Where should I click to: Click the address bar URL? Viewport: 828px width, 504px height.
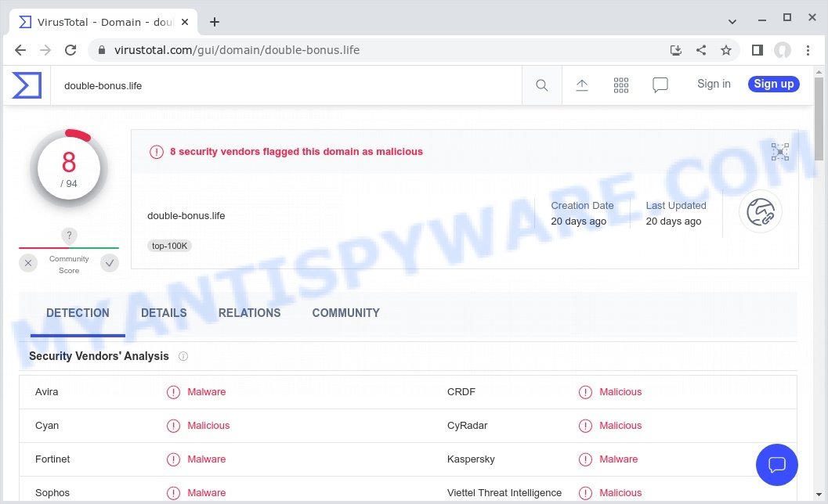[x=237, y=50]
